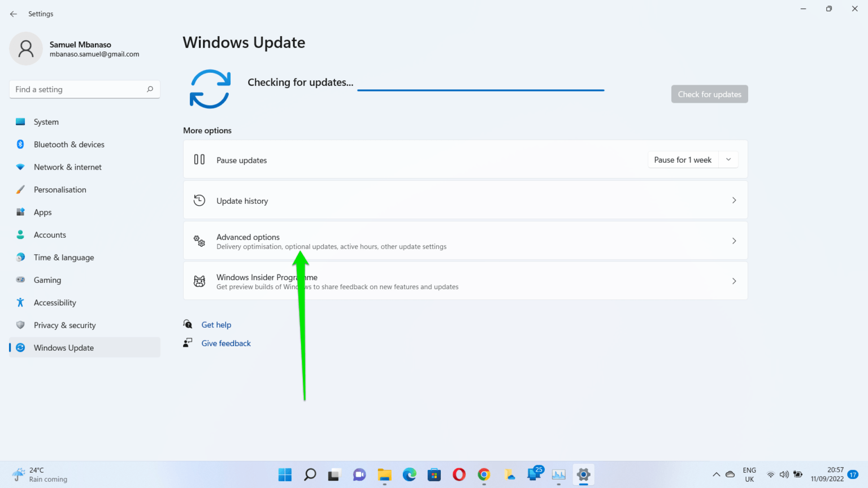The height and width of the screenshot is (488, 868).
Task: Open the Gaming settings section
Action: (x=47, y=280)
